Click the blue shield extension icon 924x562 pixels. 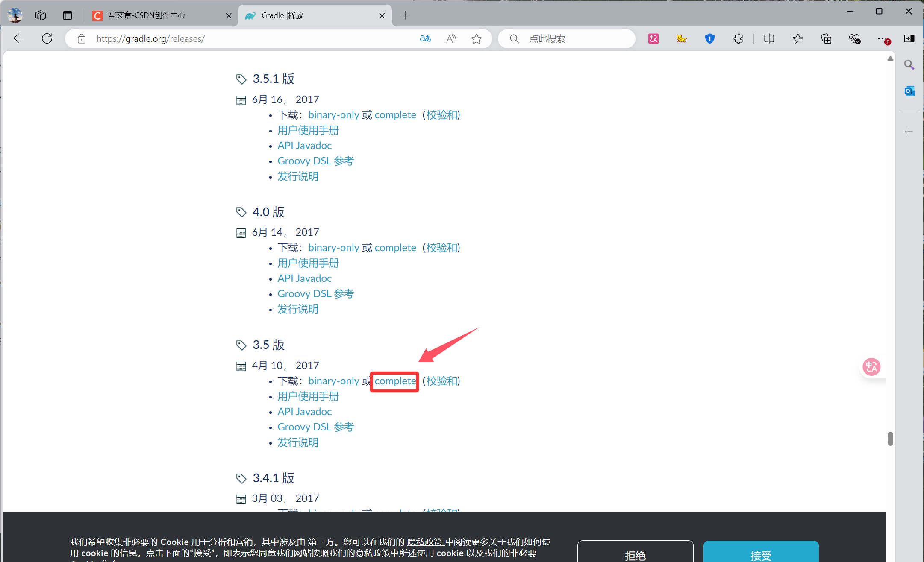pos(709,39)
